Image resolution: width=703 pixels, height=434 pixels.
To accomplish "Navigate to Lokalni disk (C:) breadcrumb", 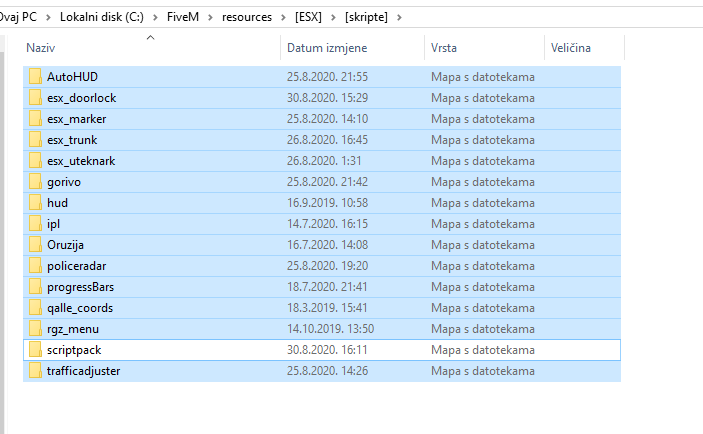I will pos(102,17).
